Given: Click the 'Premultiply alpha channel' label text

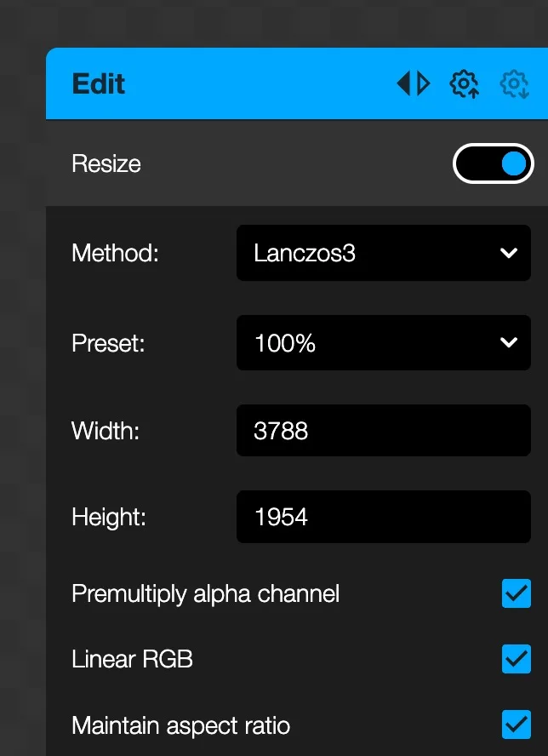Looking at the screenshot, I should 205,593.
